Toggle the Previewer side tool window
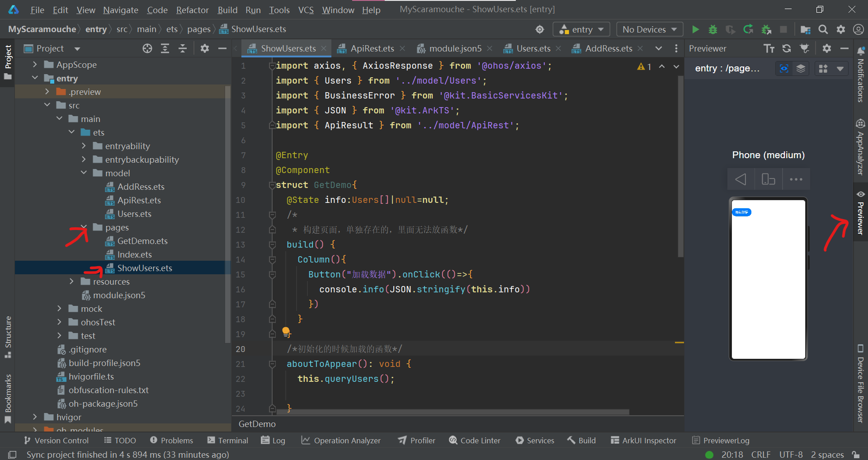The height and width of the screenshot is (460, 868). click(x=861, y=212)
